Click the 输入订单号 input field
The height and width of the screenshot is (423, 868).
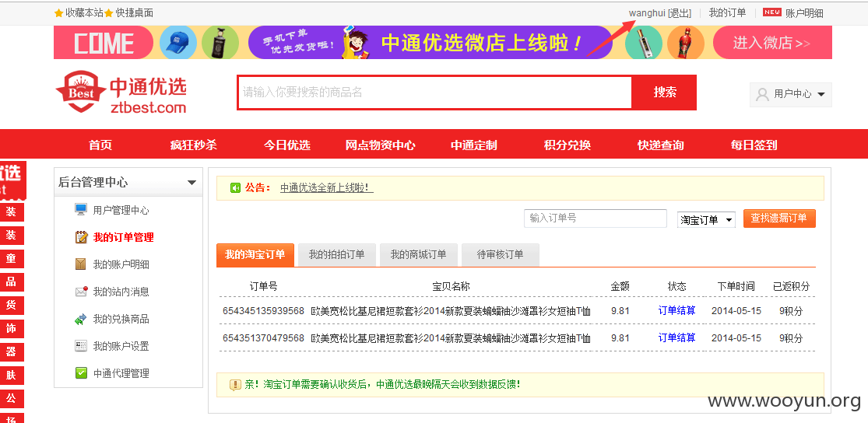(x=595, y=218)
